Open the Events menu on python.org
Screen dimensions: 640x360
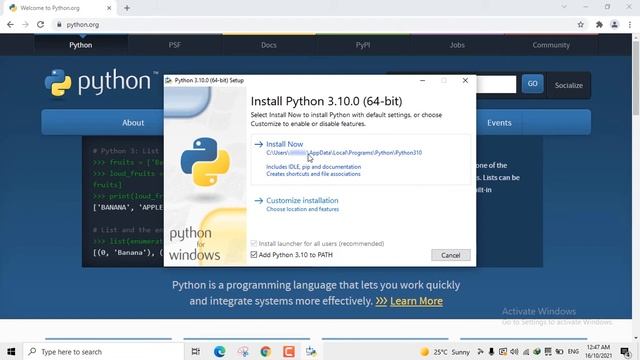[499, 122]
